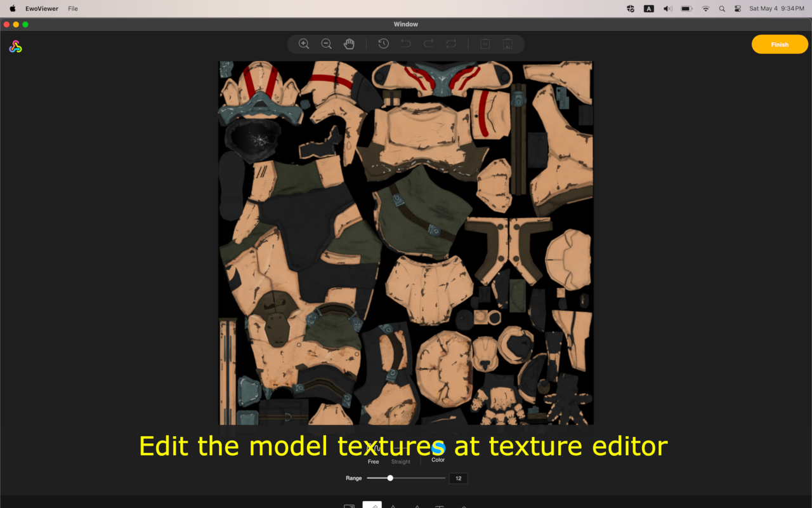Image resolution: width=812 pixels, height=508 pixels.
Task: Open the blue Color swatch picker
Action: [438, 449]
